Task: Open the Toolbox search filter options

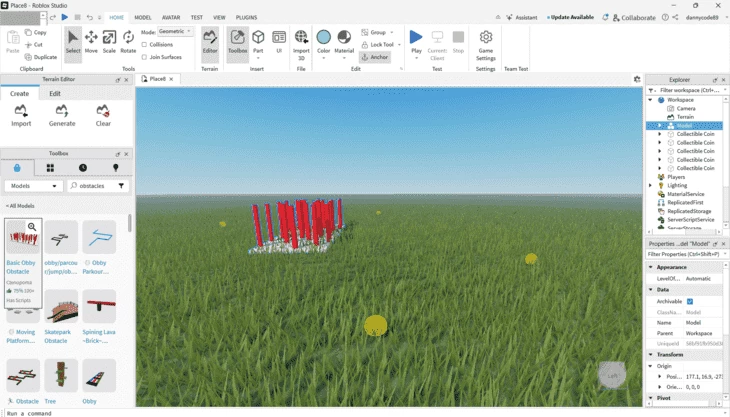Action: (121, 186)
